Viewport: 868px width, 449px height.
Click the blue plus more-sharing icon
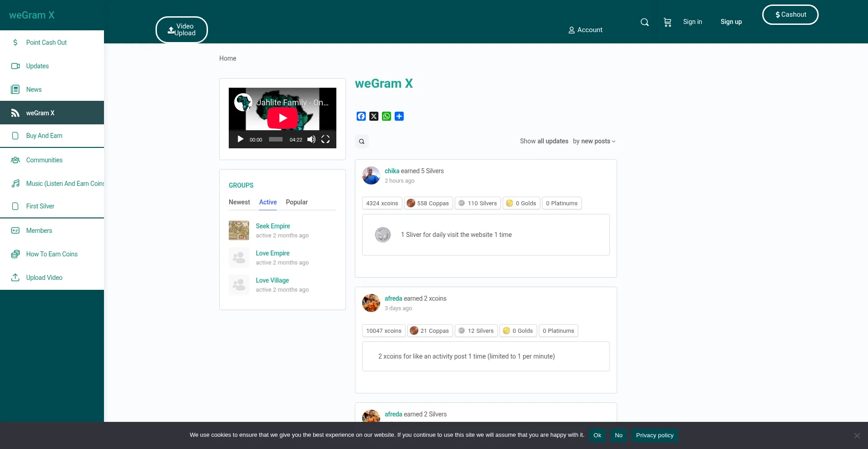click(x=399, y=116)
